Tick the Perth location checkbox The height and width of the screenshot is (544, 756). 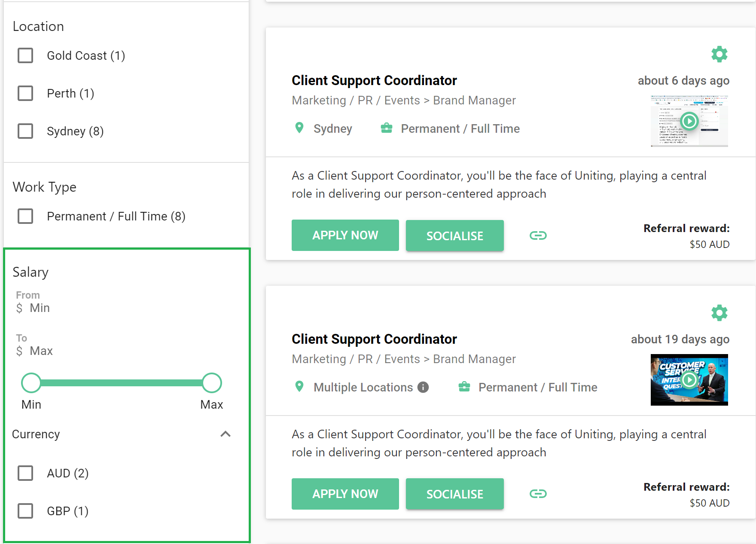tap(25, 93)
